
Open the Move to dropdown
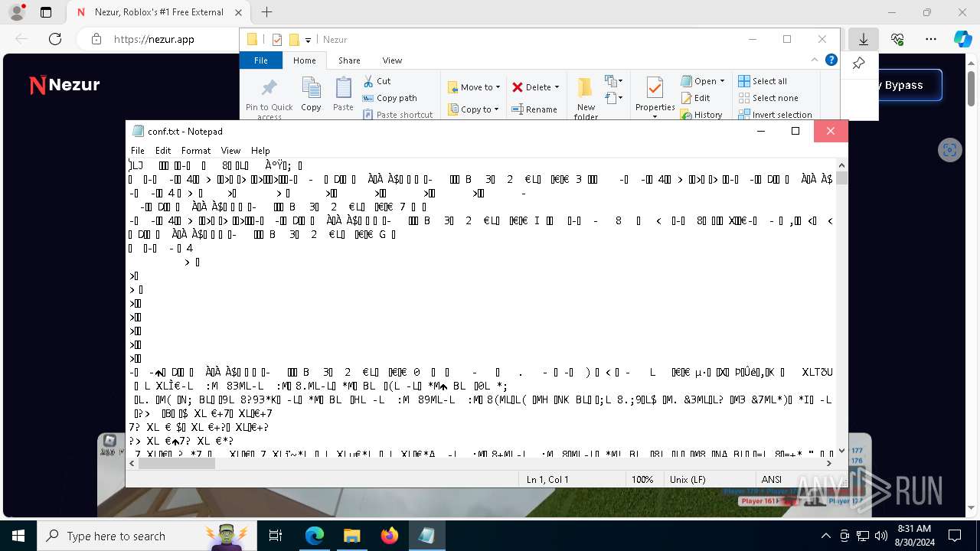(x=474, y=87)
